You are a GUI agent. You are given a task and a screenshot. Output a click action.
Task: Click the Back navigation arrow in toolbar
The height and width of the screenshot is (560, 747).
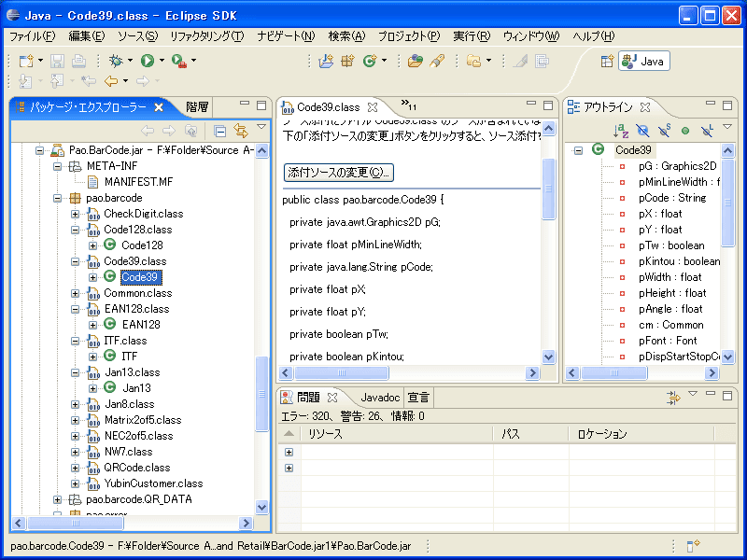pyautogui.click(x=111, y=81)
